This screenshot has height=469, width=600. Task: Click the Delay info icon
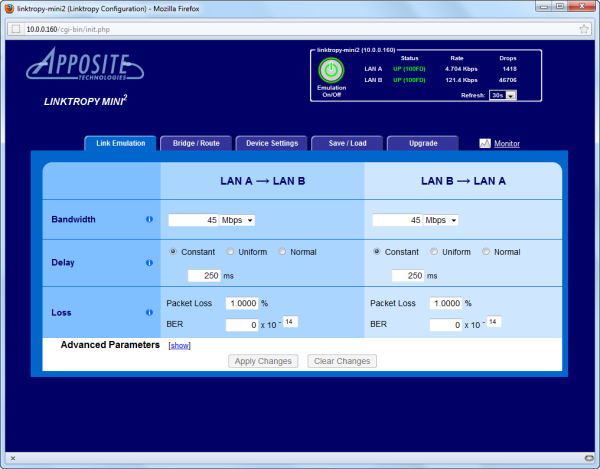149,263
